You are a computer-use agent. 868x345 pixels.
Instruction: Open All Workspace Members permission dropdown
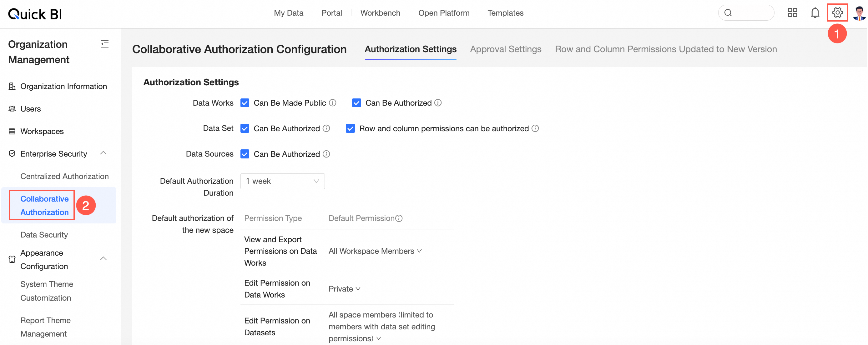(375, 251)
